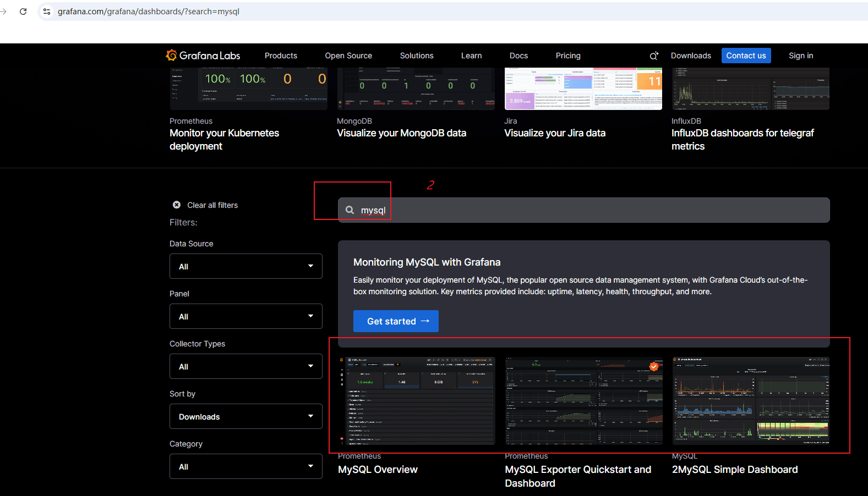Click Get started button
The image size is (868, 496).
click(396, 321)
